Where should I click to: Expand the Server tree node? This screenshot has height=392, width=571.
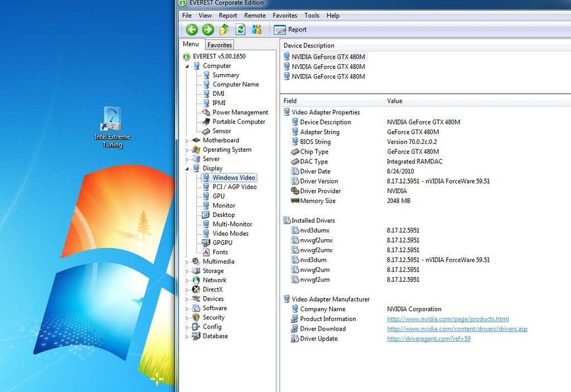pos(187,159)
